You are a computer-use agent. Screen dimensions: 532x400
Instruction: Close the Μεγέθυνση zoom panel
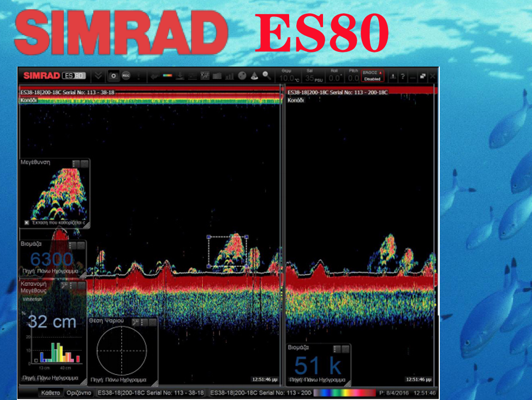(x=85, y=164)
